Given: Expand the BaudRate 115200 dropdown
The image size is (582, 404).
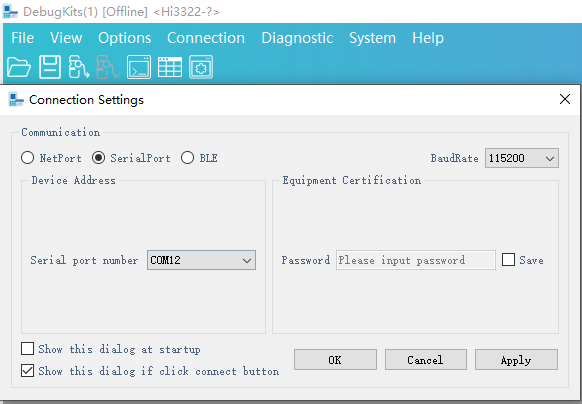Looking at the screenshot, I should pyautogui.click(x=521, y=158).
